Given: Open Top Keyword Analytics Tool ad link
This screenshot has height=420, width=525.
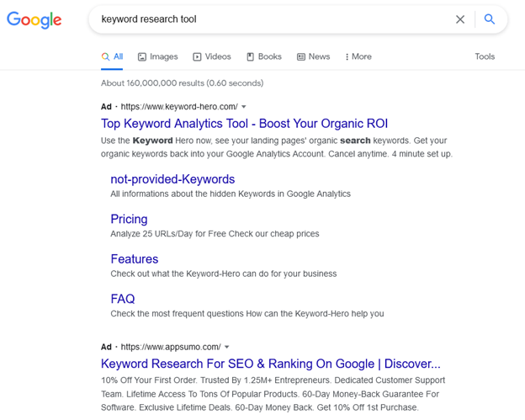Looking at the screenshot, I should 245,124.
